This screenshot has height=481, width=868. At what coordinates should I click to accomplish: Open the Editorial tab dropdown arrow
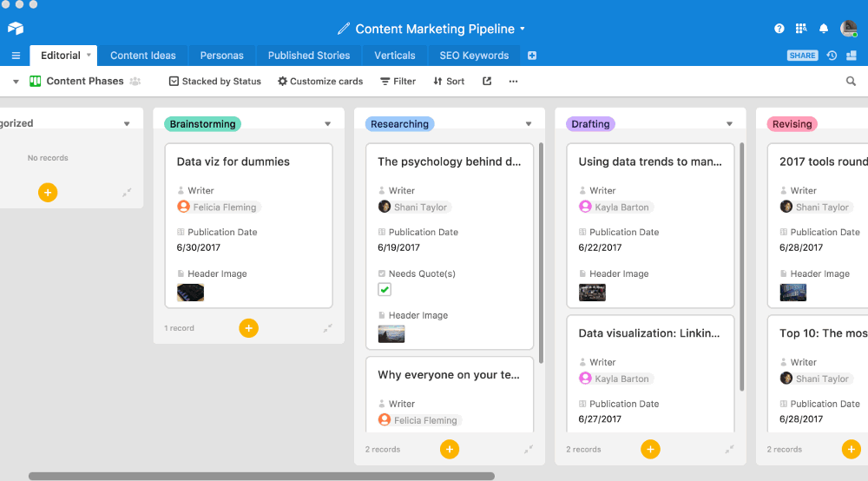coord(89,56)
